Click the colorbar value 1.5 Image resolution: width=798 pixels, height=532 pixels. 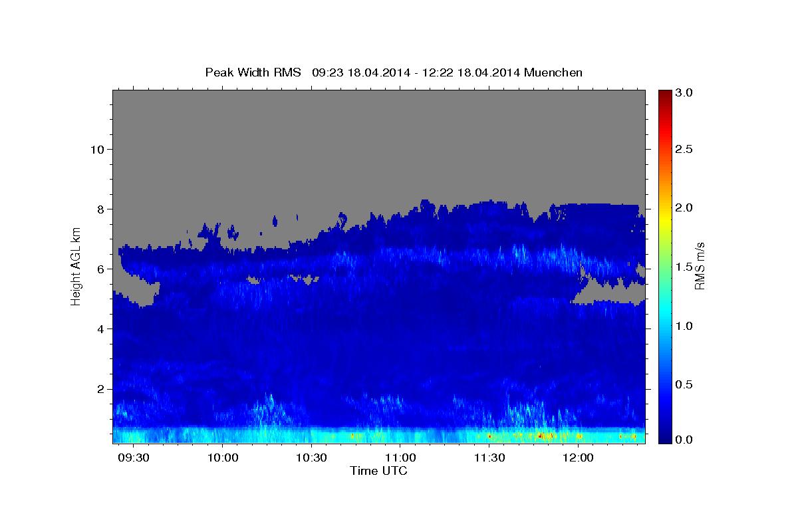click(x=685, y=267)
